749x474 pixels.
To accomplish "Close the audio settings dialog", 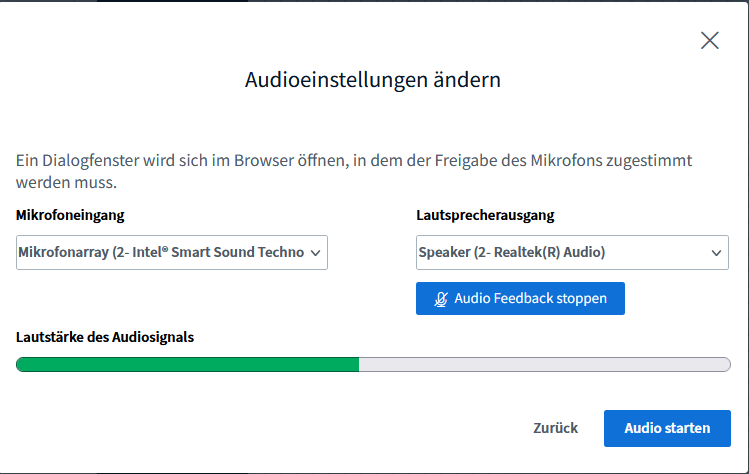I will [x=710, y=40].
